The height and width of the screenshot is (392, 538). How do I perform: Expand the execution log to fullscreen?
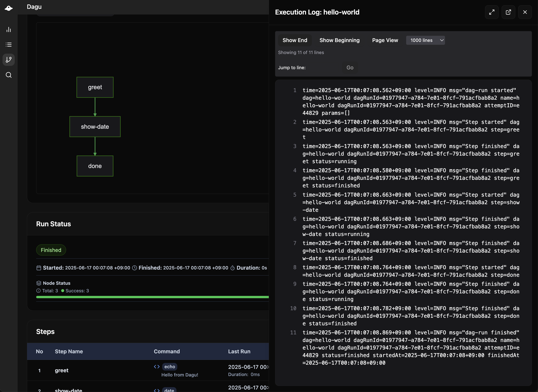(492, 12)
